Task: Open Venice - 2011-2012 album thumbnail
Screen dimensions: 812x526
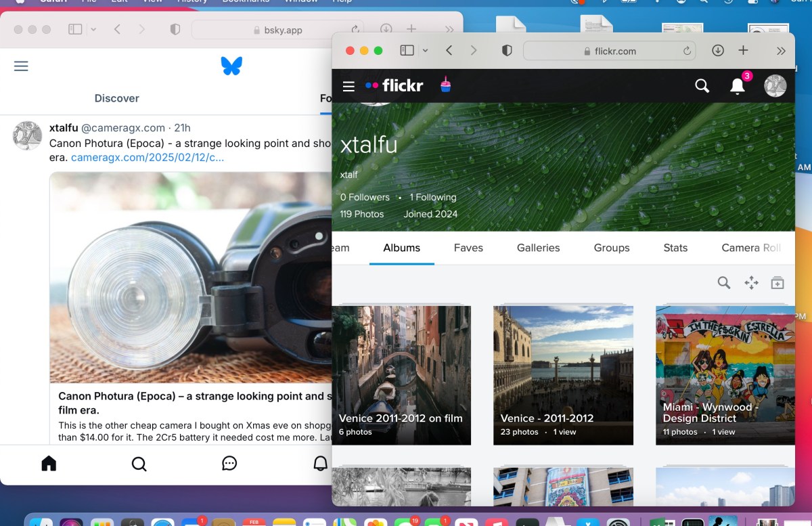Action: 563,374
